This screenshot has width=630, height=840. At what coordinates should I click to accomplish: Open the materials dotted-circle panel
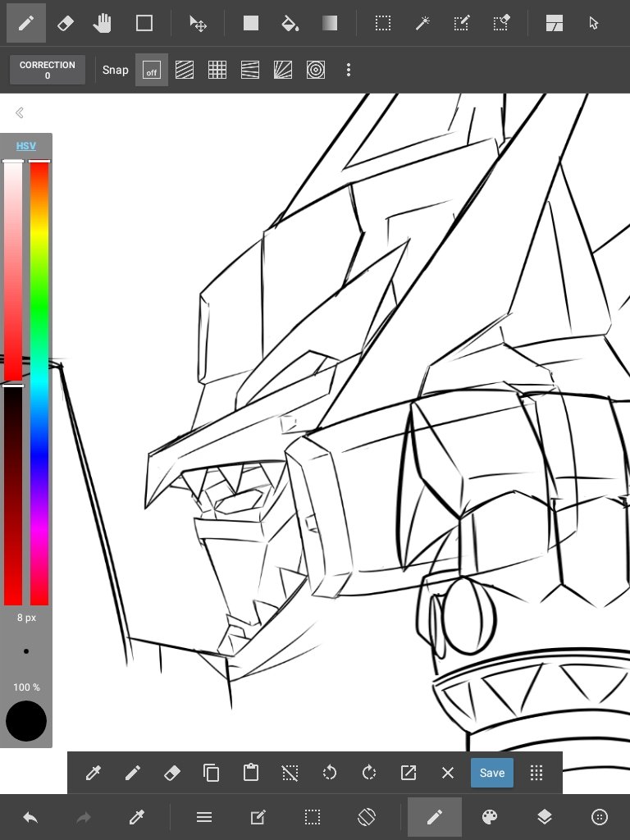point(600,817)
